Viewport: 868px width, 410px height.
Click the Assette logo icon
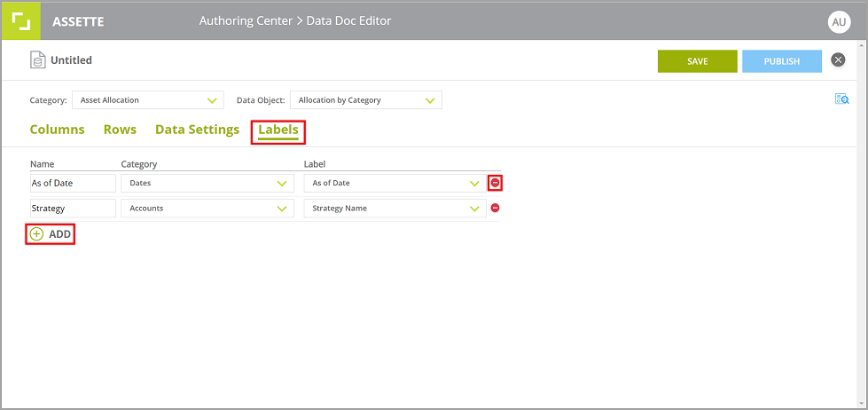[x=21, y=21]
